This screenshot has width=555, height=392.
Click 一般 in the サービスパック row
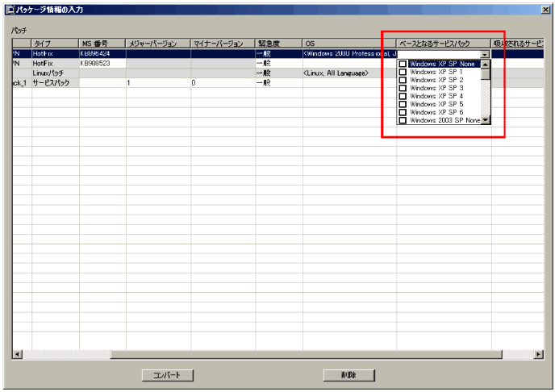point(279,83)
